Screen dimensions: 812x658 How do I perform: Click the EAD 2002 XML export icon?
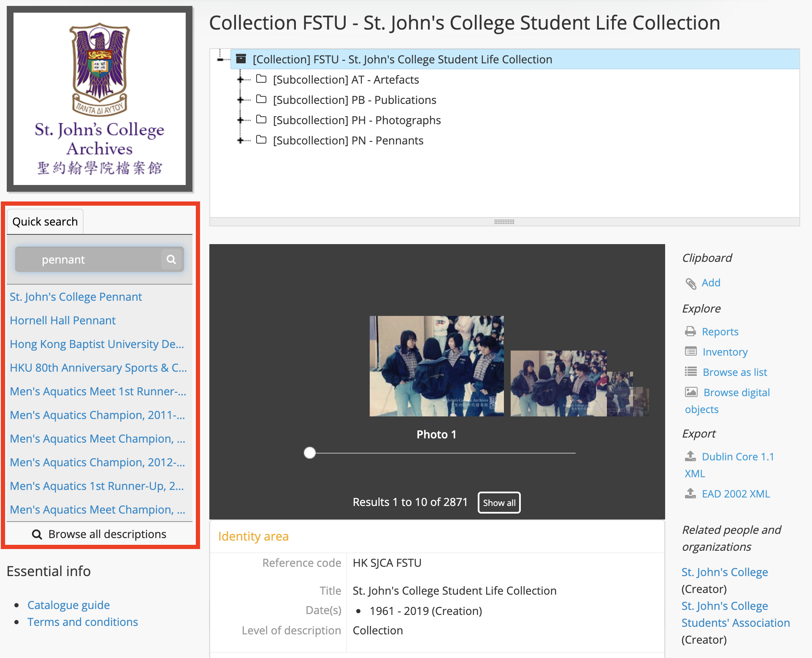691,493
